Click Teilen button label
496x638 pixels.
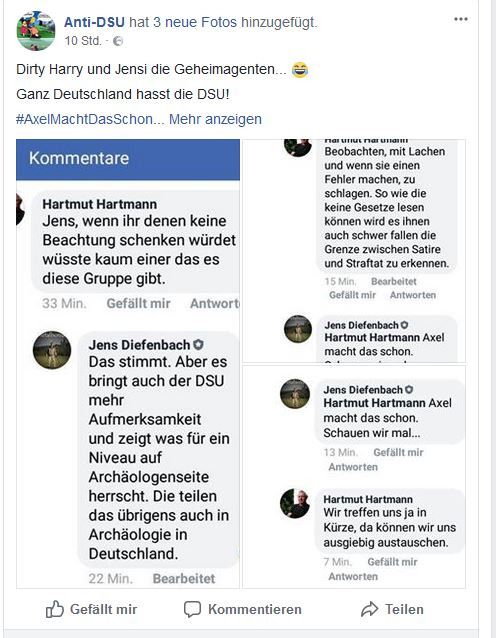point(404,609)
